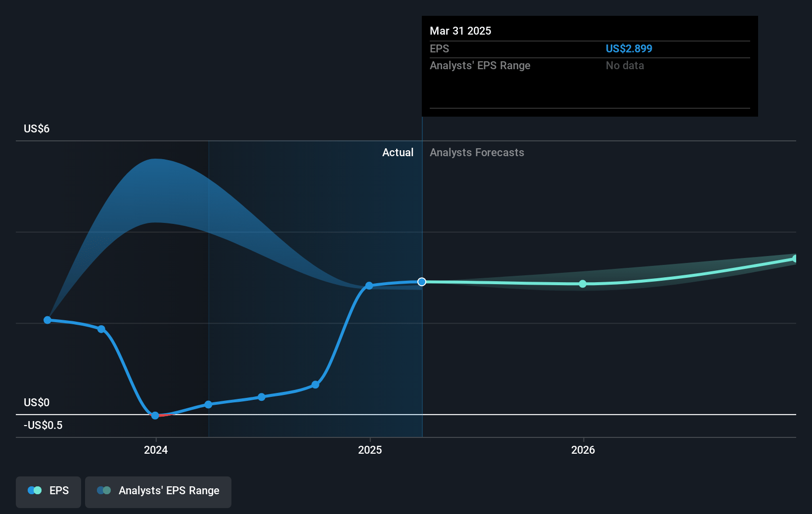Select the EPS point just before the steep rise to 2025

click(316, 385)
